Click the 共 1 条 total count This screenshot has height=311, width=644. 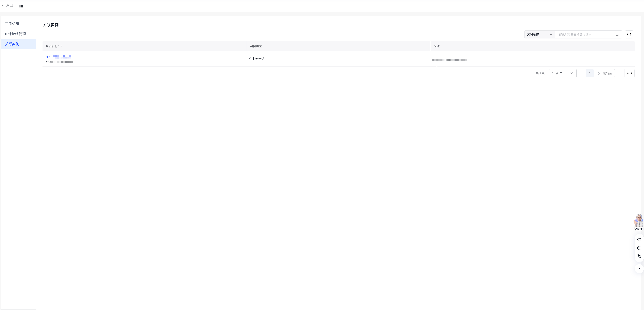(540, 74)
